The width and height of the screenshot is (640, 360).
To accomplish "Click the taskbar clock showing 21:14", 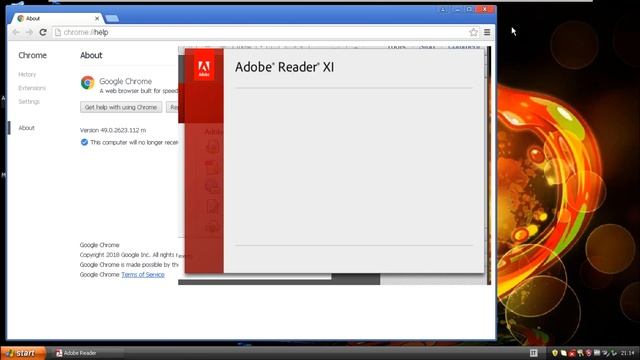I will tap(628, 353).
